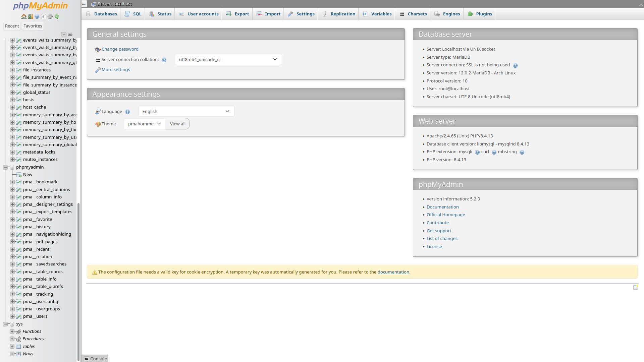Image resolution: width=644 pixels, height=362 pixels.
Task: Open the navigation panel settings gear
Action: tap(50, 16)
